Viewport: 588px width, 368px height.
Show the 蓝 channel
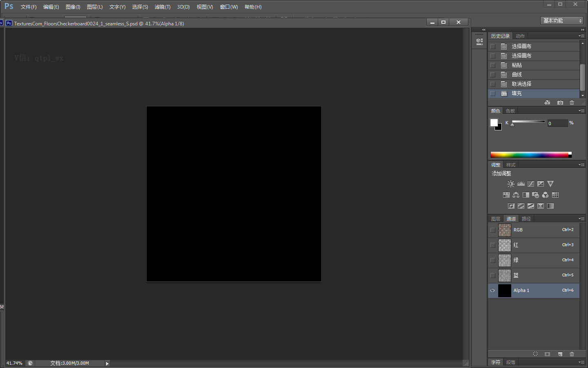coord(493,275)
